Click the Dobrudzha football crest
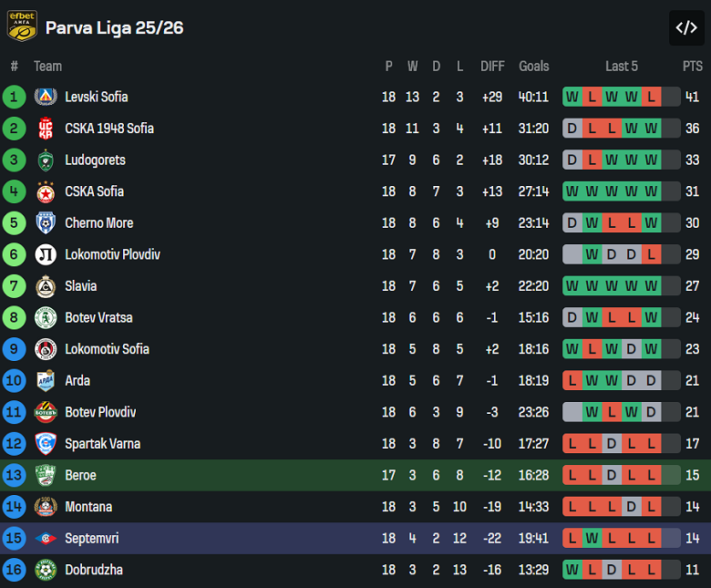 pyautogui.click(x=46, y=570)
